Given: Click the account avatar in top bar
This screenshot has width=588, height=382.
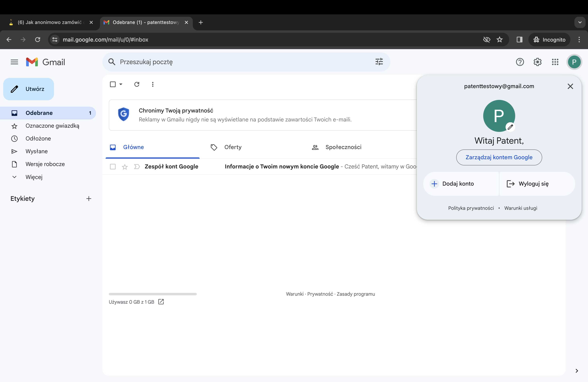Looking at the screenshot, I should (x=574, y=62).
